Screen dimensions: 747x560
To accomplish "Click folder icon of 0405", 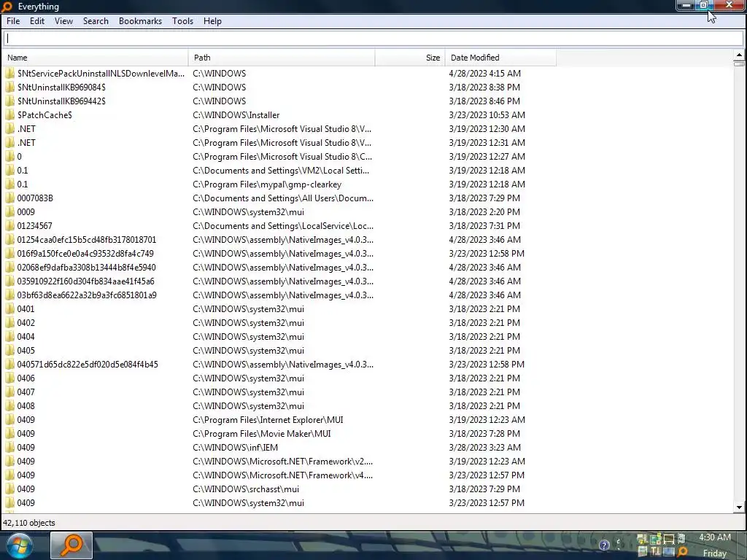I will (9, 351).
